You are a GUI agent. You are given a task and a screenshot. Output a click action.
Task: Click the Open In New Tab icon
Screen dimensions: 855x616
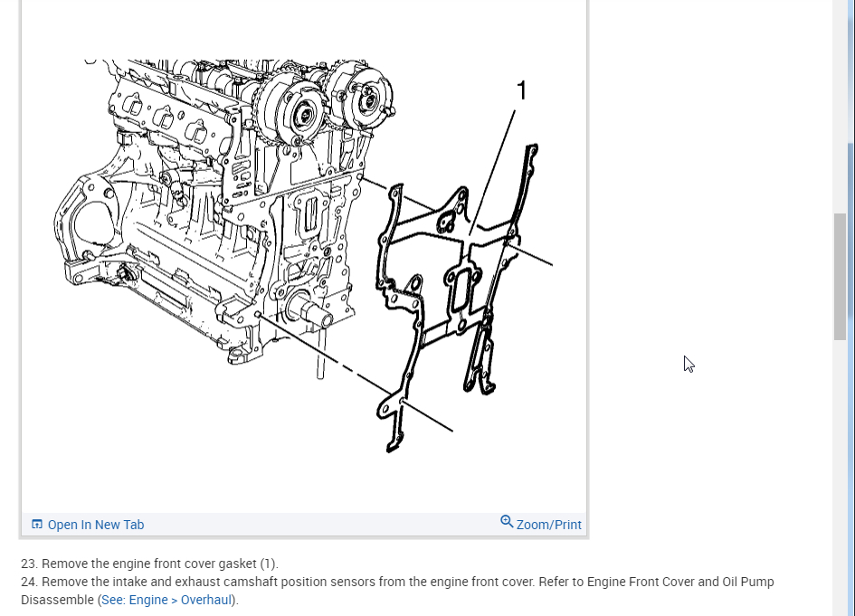pos(37,525)
